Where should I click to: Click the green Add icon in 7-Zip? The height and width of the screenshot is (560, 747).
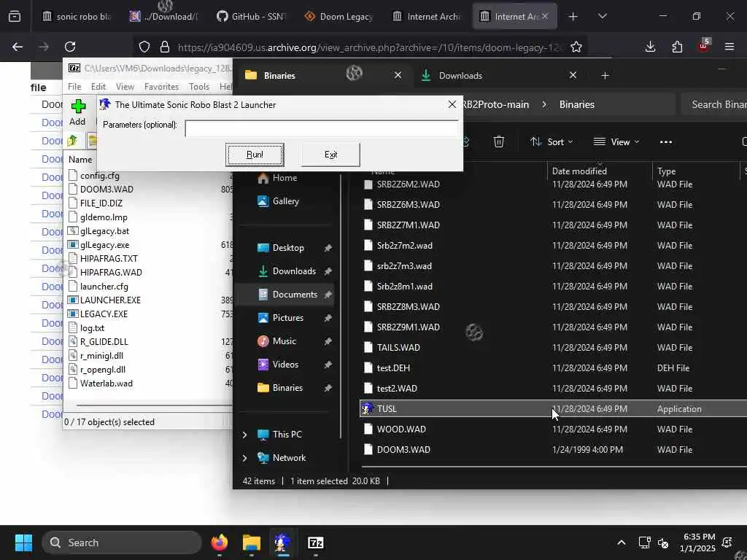pos(77,106)
